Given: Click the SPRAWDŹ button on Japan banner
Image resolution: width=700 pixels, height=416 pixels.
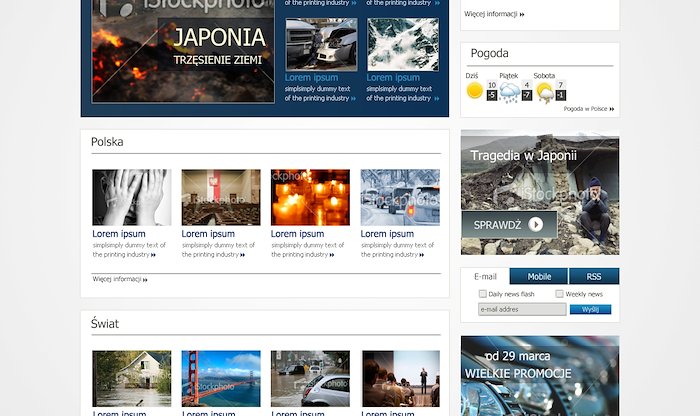Looking at the screenshot, I should point(509,225).
